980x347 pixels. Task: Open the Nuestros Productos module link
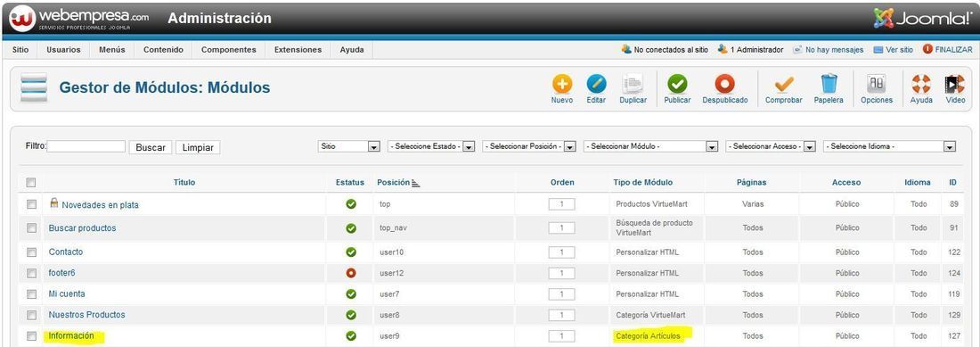87,315
